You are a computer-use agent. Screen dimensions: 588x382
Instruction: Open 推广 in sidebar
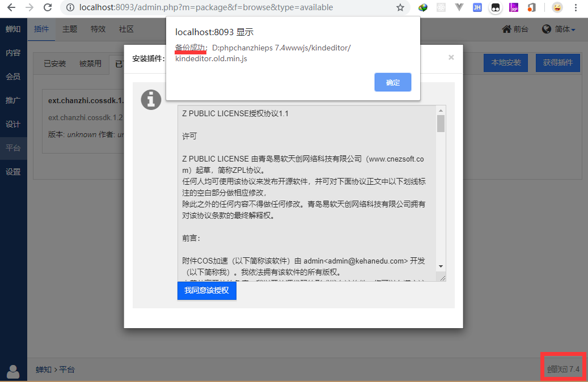point(13,100)
